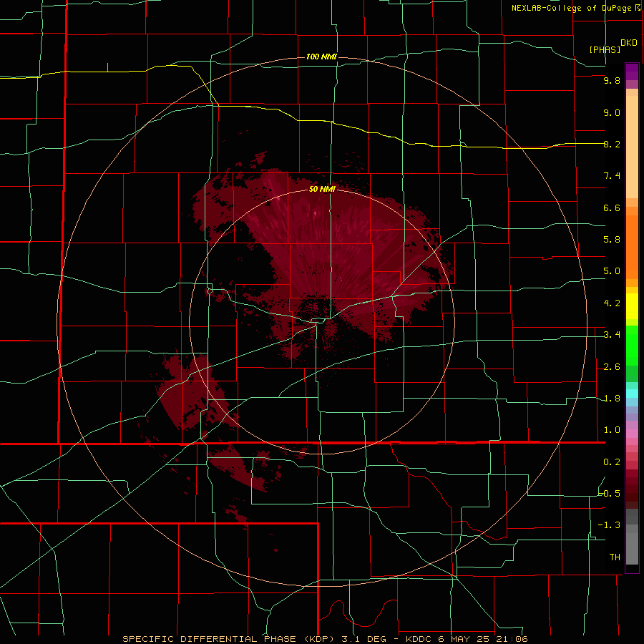Screen dimensions: 644x644
Task: Click the -1.3 legend value
Action: click(610, 525)
